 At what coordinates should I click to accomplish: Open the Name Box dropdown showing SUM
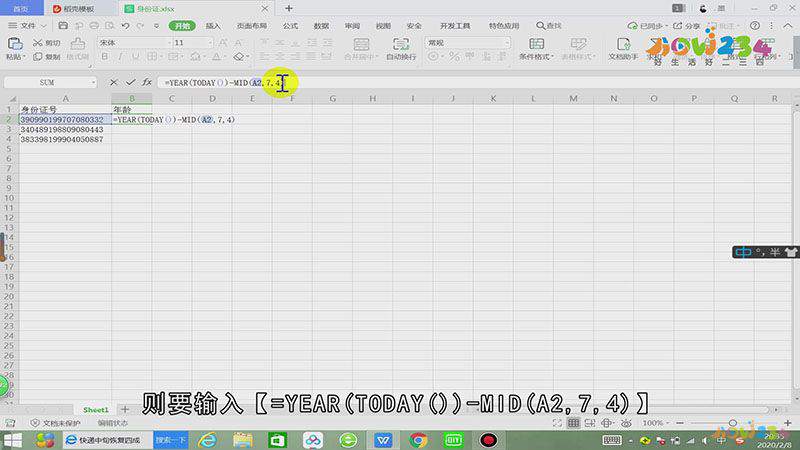click(x=93, y=82)
